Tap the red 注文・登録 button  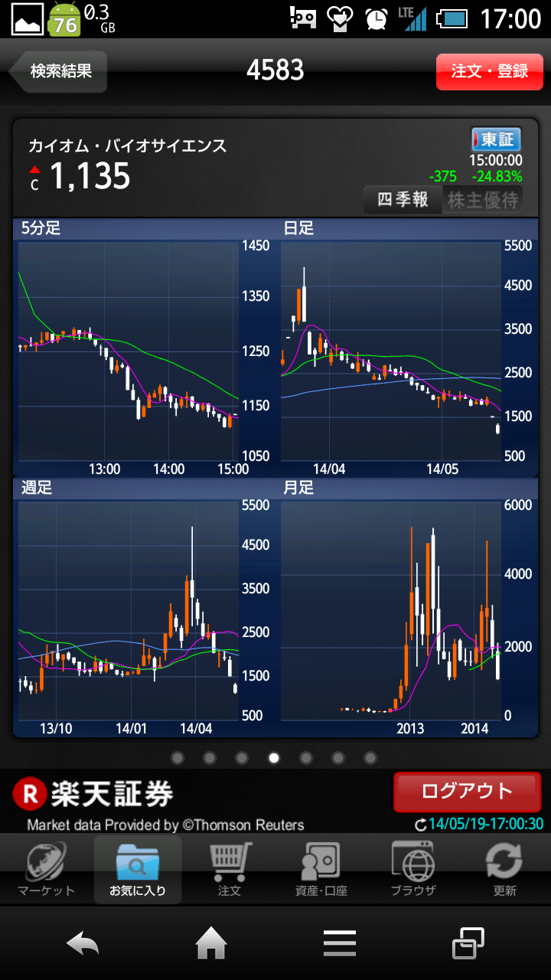(490, 72)
